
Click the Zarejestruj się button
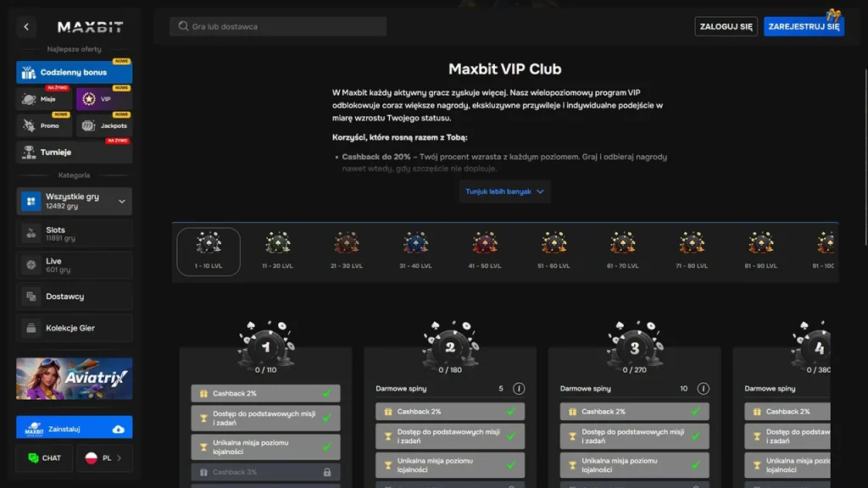804,25
